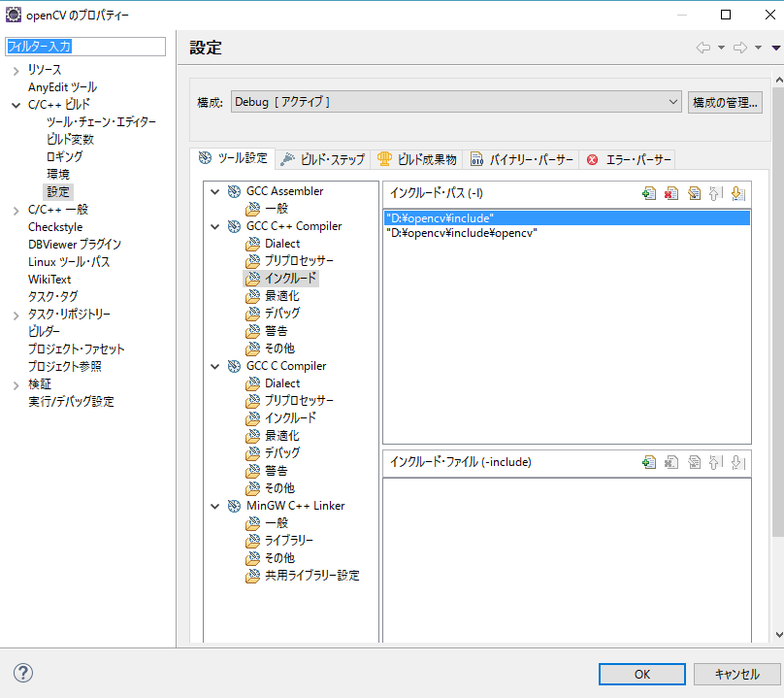Click the OK button
The width and height of the screenshot is (784, 698).
click(642, 674)
